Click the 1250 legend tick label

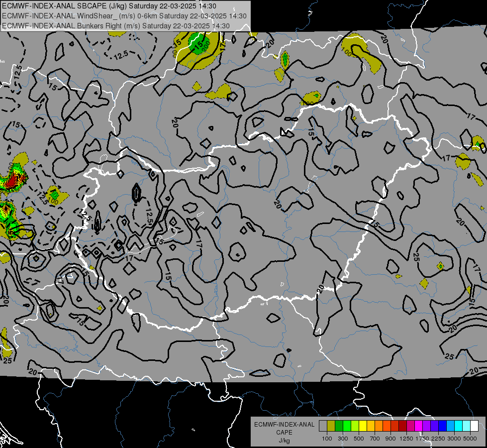pos(407,439)
